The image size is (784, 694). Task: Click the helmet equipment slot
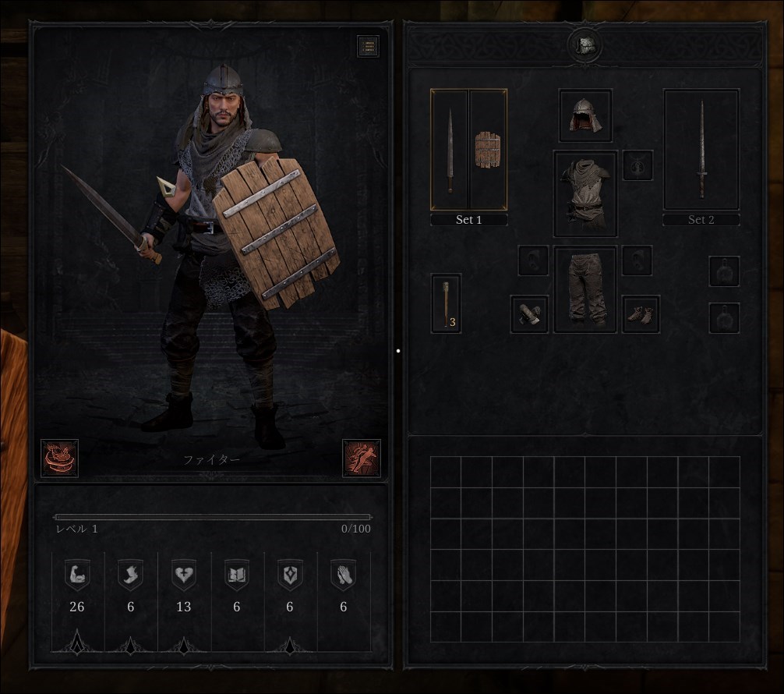click(x=585, y=115)
